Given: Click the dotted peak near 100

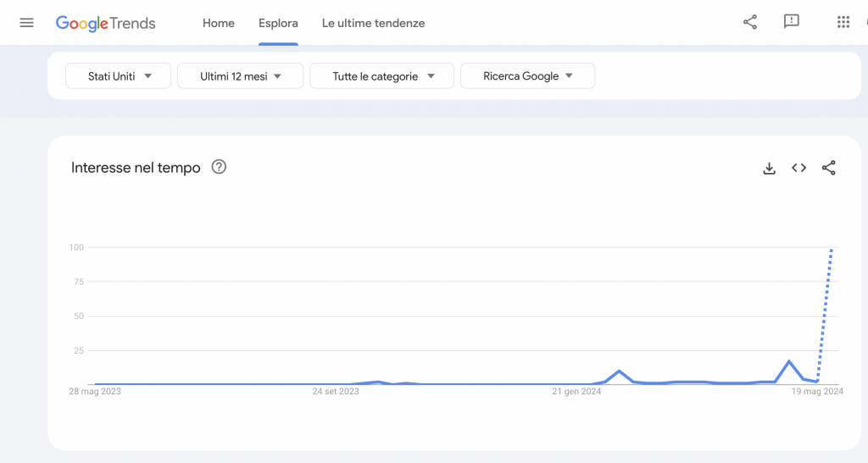Looking at the screenshot, I should tap(832, 250).
